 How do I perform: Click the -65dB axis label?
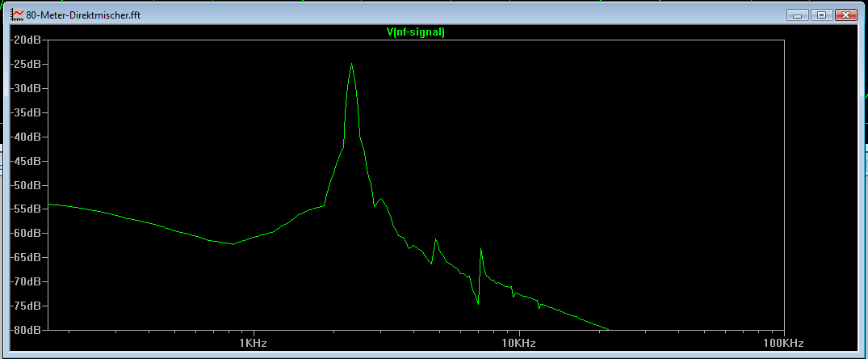coord(26,257)
